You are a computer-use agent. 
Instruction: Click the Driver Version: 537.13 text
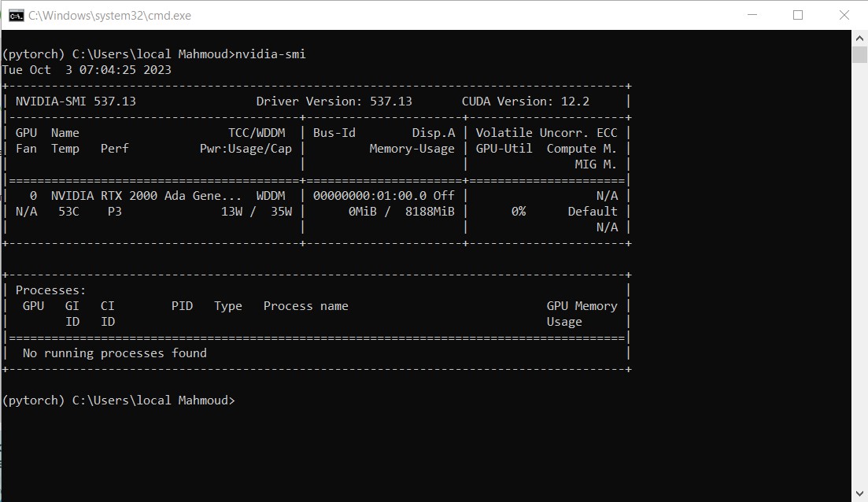(334, 102)
